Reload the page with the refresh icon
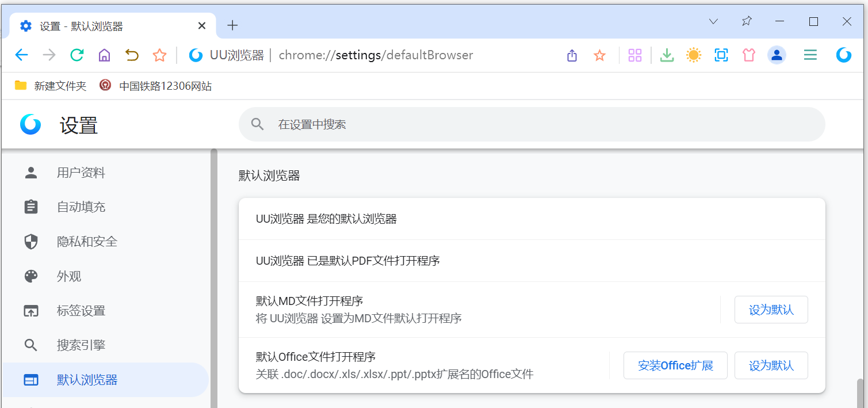This screenshot has height=408, width=868. click(x=77, y=55)
